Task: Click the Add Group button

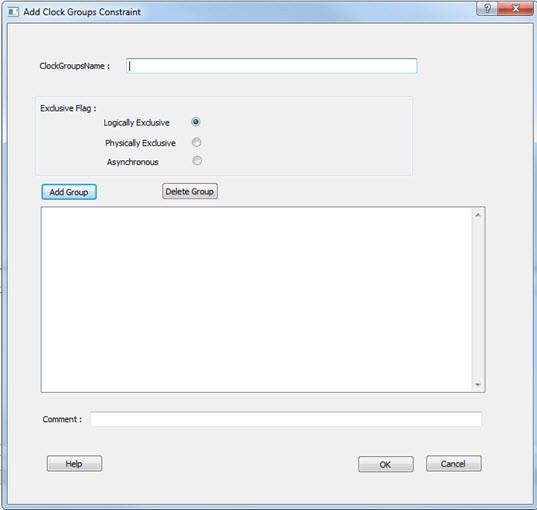Action: [x=69, y=192]
